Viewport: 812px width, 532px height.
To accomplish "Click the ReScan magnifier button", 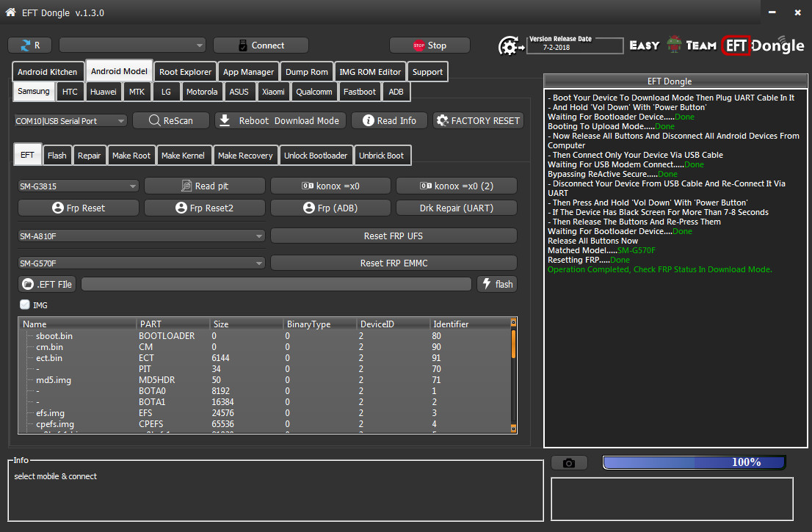I will pos(171,120).
